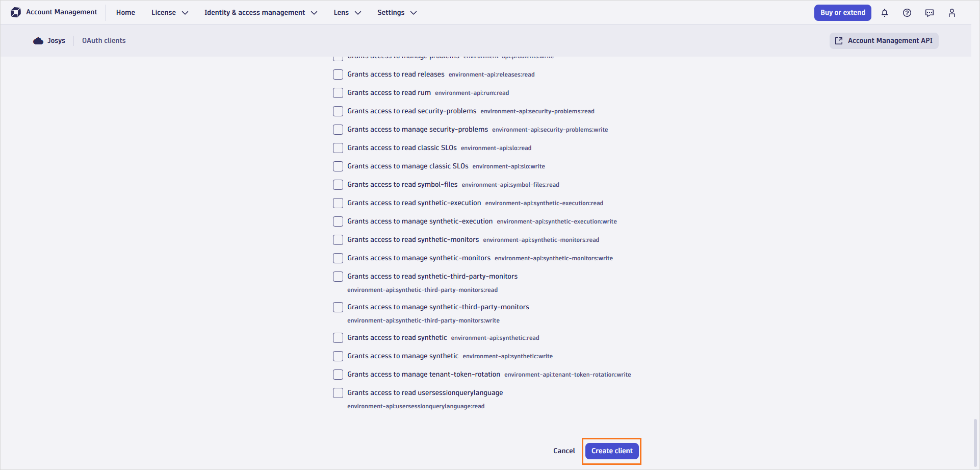Expand the Lens dropdown menu
This screenshot has height=470, width=980.
click(x=348, y=13)
